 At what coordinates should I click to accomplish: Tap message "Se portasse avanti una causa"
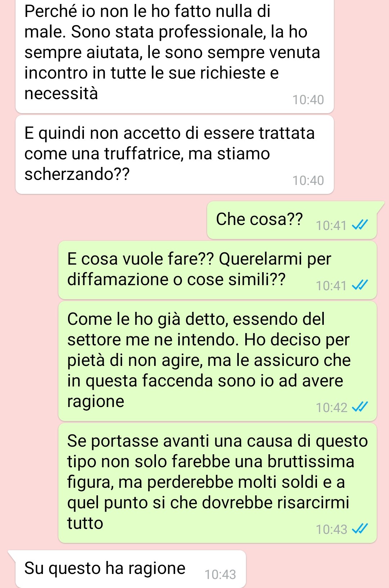point(218,483)
